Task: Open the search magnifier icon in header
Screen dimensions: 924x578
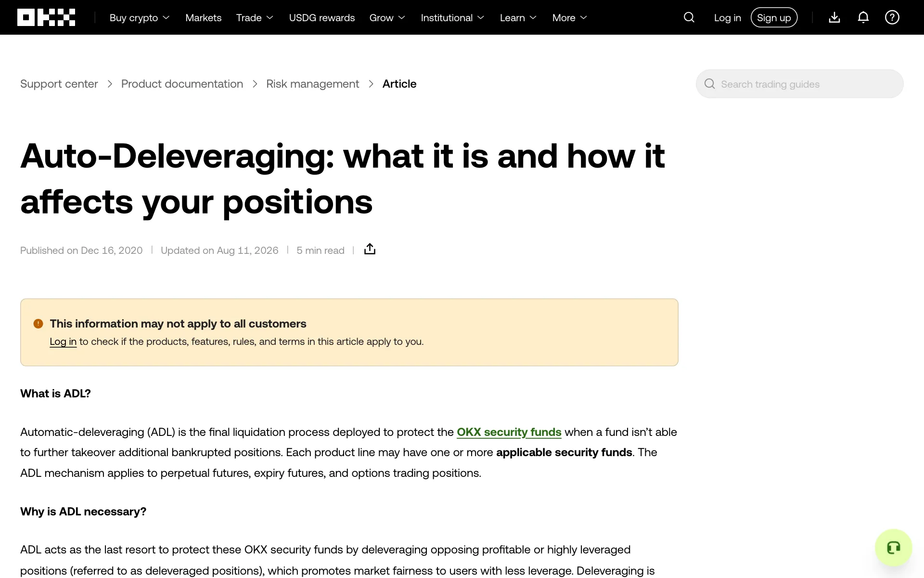Action: click(689, 17)
